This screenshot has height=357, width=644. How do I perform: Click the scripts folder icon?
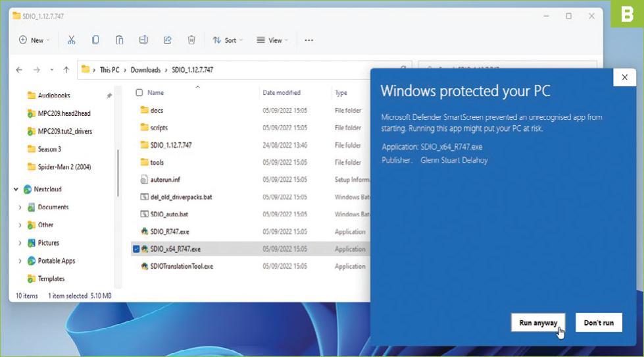(144, 127)
